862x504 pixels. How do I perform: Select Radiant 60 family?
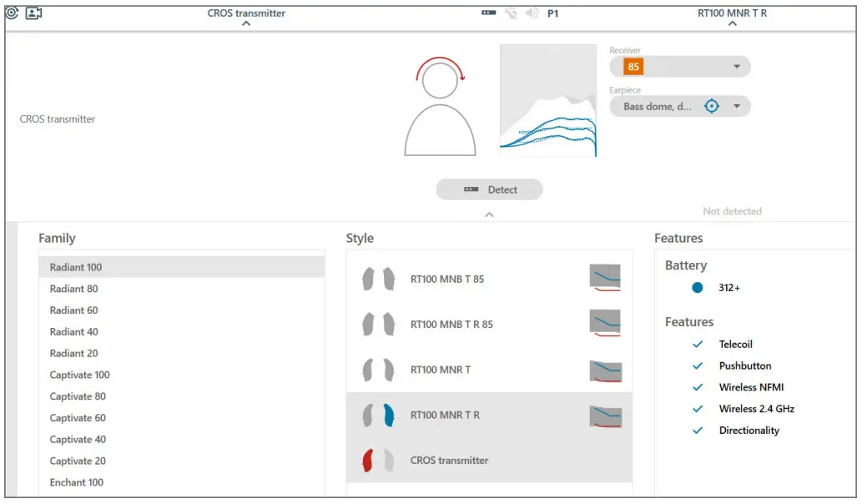pos(182,310)
